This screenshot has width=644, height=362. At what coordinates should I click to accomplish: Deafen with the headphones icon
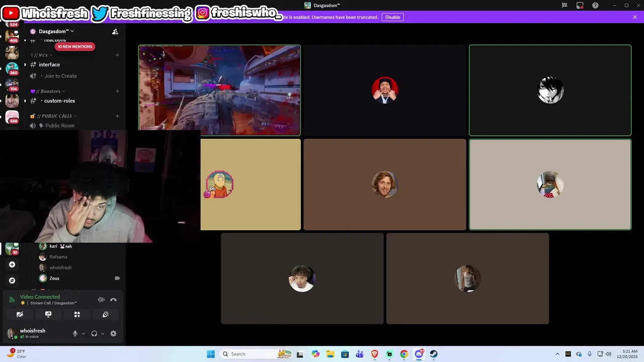pos(94,333)
